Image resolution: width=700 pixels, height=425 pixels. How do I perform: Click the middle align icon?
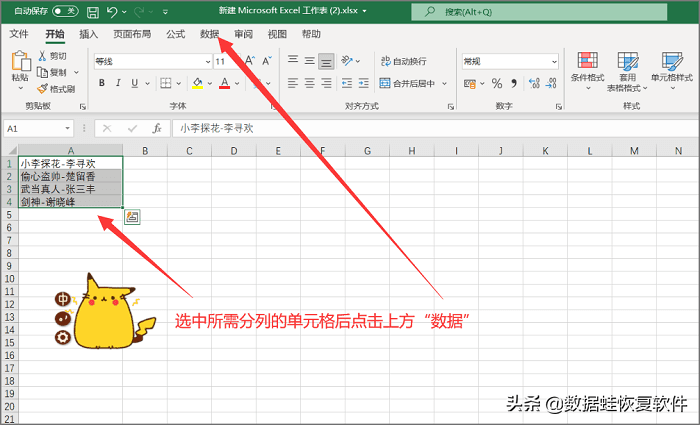click(x=309, y=60)
